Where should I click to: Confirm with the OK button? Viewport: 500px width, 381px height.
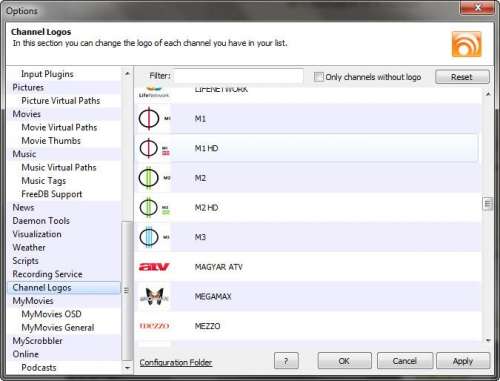coord(344,361)
